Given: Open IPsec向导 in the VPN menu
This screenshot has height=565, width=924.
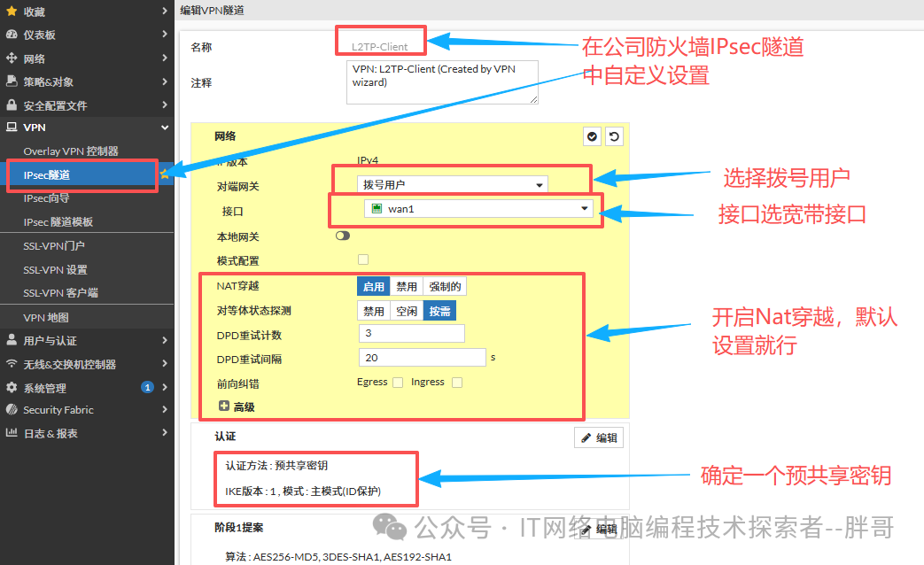Looking at the screenshot, I should pyautogui.click(x=46, y=198).
